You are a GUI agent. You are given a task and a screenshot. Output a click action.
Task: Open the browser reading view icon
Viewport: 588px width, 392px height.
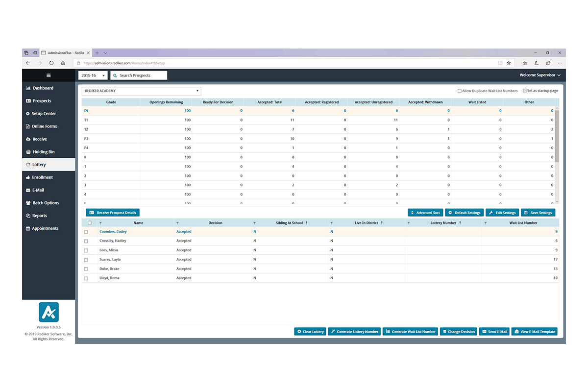click(500, 63)
